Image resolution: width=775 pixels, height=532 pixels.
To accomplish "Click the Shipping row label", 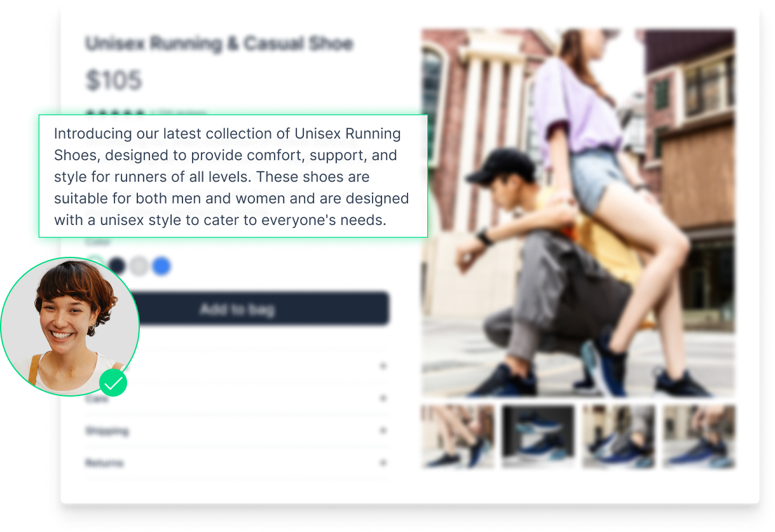I will pos(107,431).
